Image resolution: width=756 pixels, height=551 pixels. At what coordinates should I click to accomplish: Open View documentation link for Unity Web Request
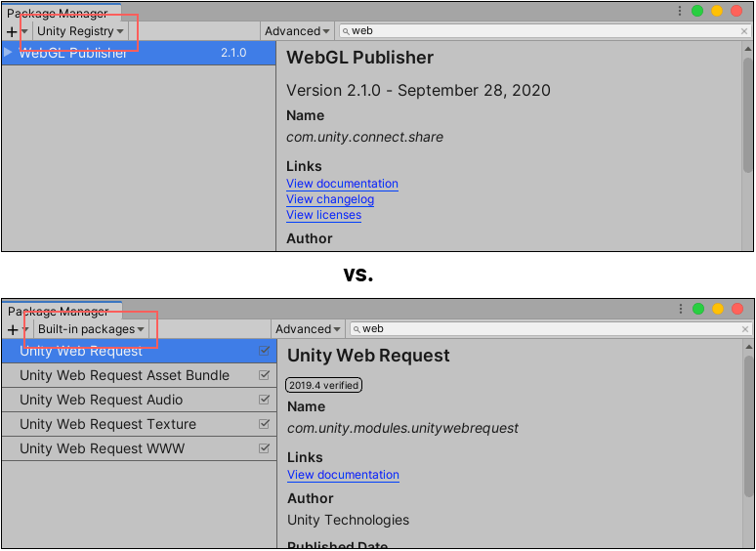(x=343, y=475)
